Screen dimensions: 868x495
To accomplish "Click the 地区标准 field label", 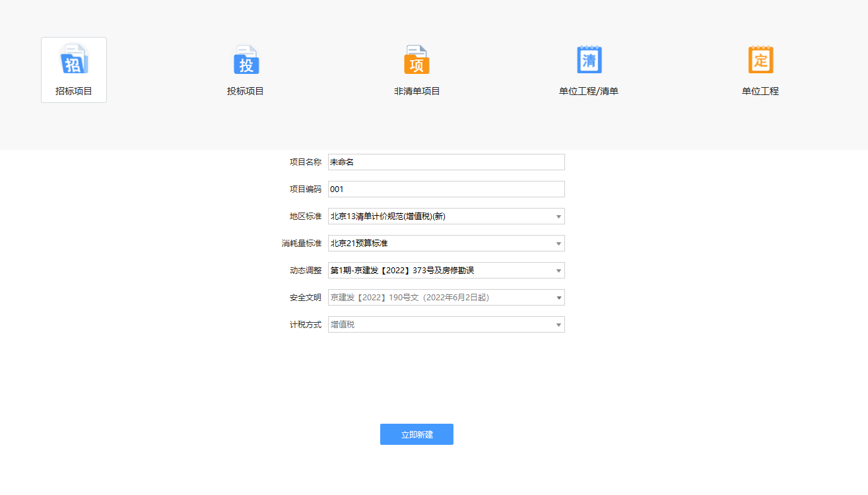I will click(x=306, y=216).
